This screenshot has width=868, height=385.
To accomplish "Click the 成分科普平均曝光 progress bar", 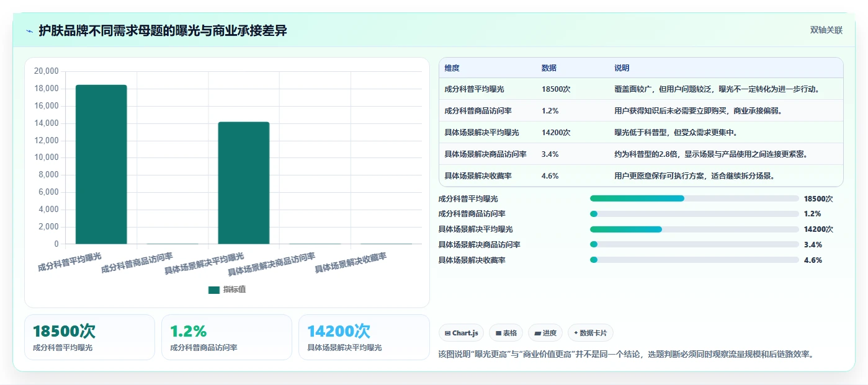I will point(694,198).
